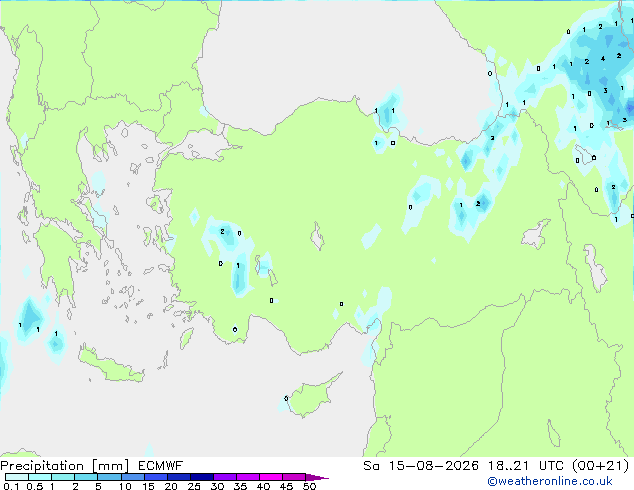
Task: Click the legend value '10'
Action: click(125, 486)
